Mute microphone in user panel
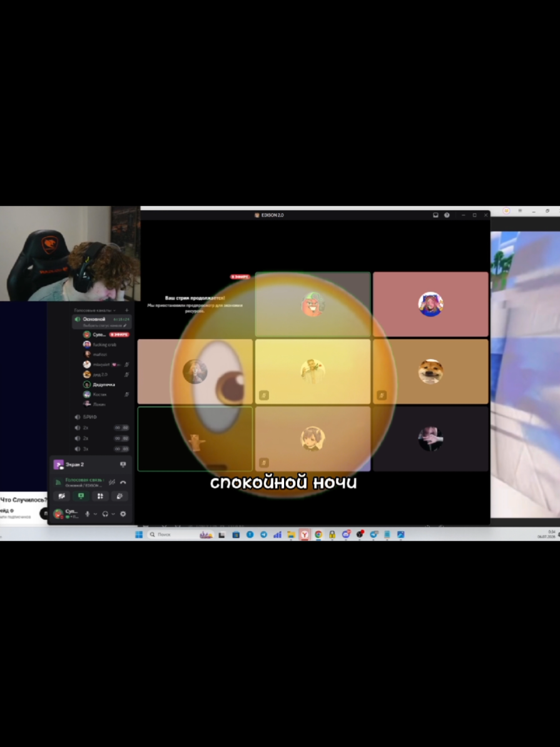The image size is (560, 747). point(87,514)
